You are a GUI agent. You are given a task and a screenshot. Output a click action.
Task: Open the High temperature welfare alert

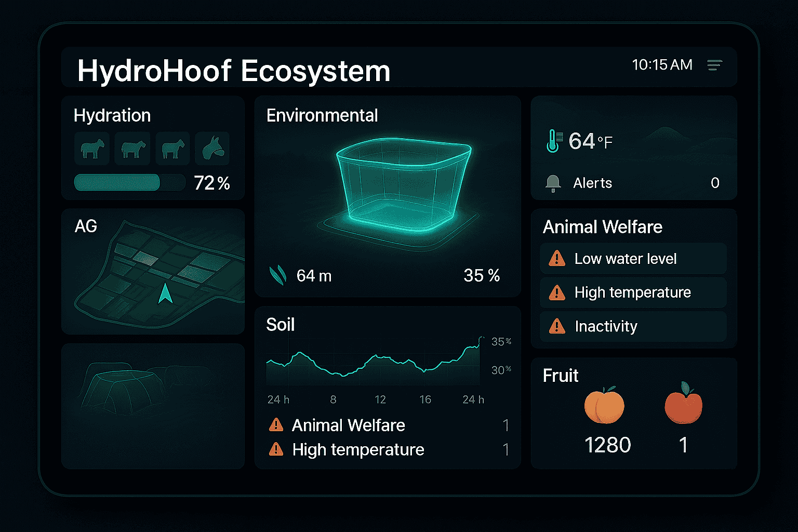click(633, 292)
